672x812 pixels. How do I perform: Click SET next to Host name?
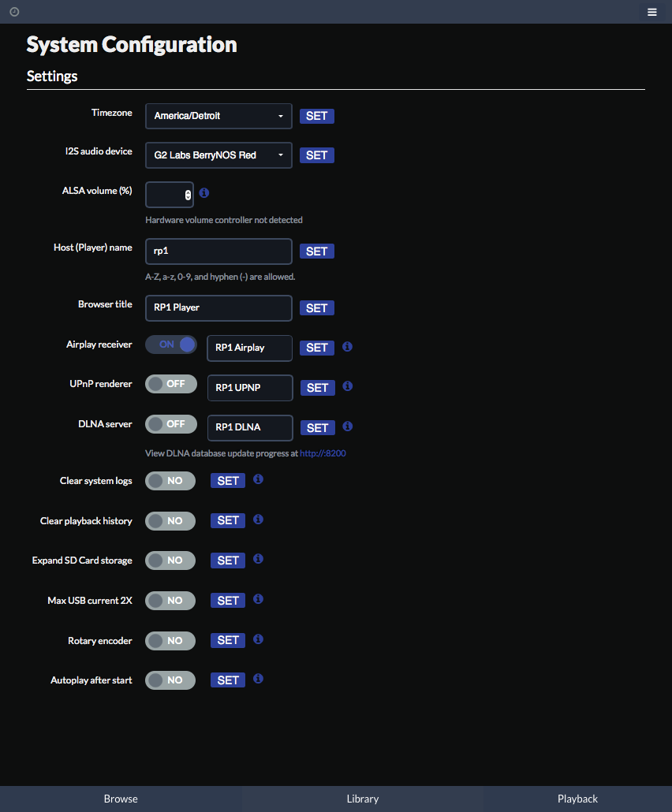(316, 251)
